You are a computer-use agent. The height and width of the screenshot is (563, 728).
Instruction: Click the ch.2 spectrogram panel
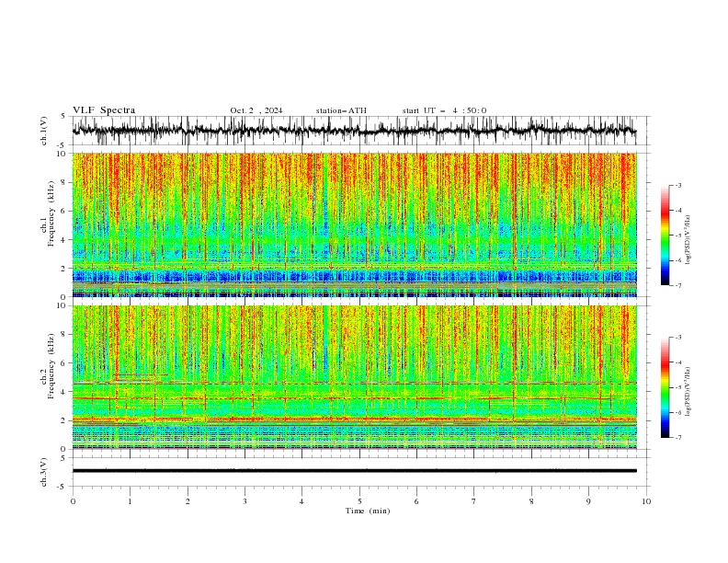(355, 377)
